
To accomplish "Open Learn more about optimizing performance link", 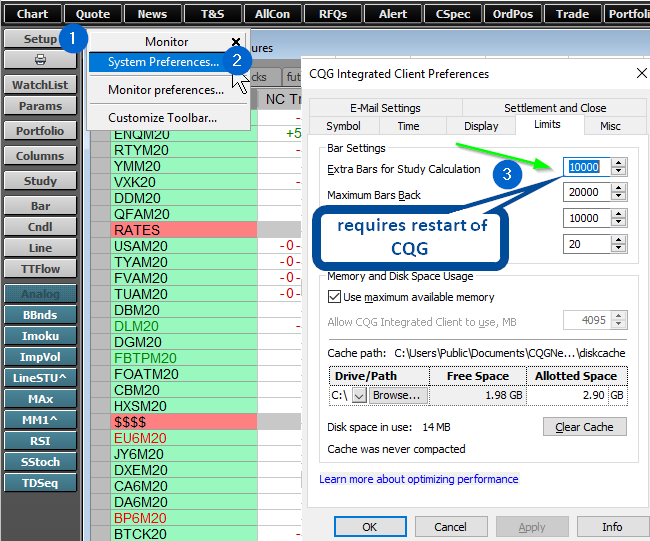I will click(x=419, y=479).
